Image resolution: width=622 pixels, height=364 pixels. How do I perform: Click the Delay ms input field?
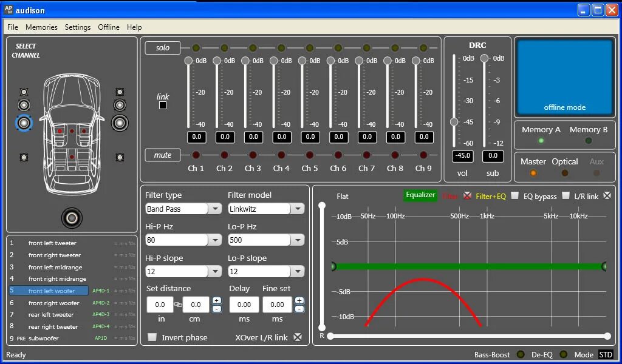(244, 305)
